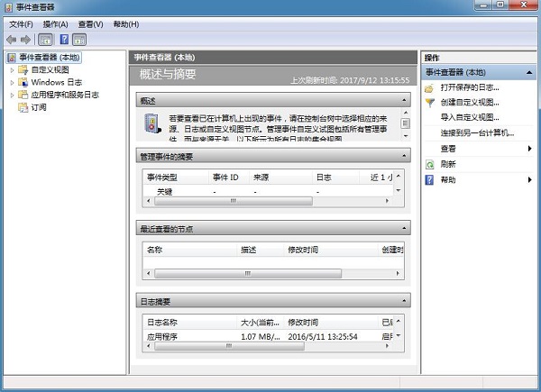Image resolution: width=541 pixels, height=392 pixels.
Task: Click the 查看 action entry
Action: [448, 149]
